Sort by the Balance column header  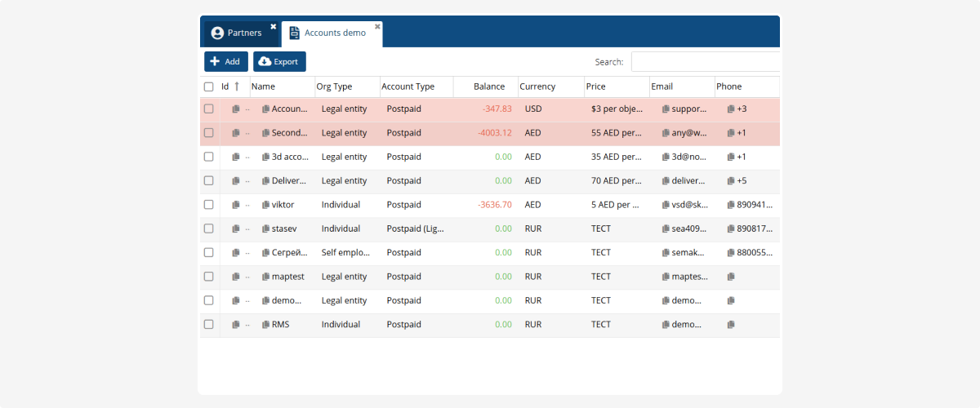[x=489, y=86]
